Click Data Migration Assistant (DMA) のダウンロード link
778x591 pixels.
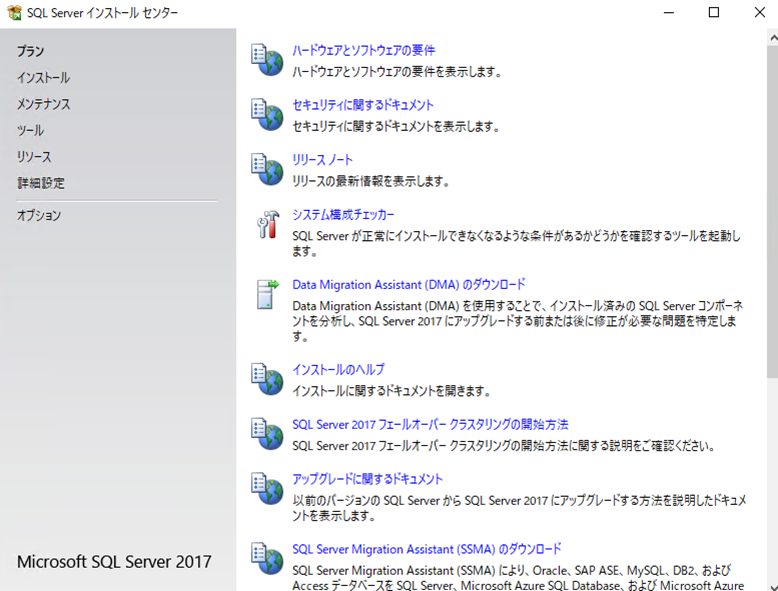point(408,285)
